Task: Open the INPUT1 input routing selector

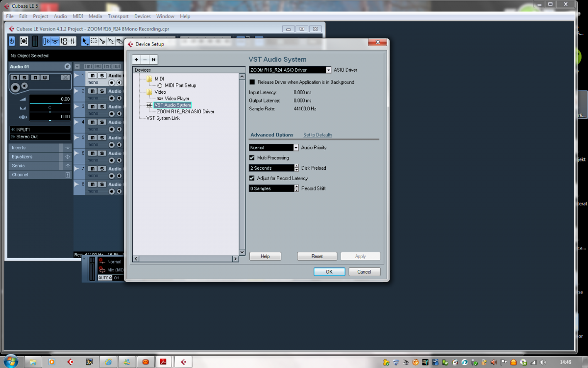Action: click(x=40, y=130)
